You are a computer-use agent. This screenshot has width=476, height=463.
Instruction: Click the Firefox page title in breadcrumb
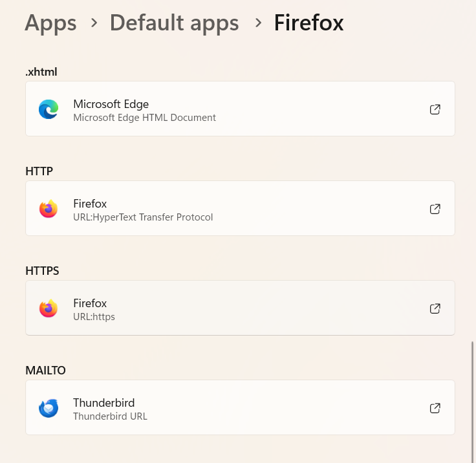click(x=308, y=23)
